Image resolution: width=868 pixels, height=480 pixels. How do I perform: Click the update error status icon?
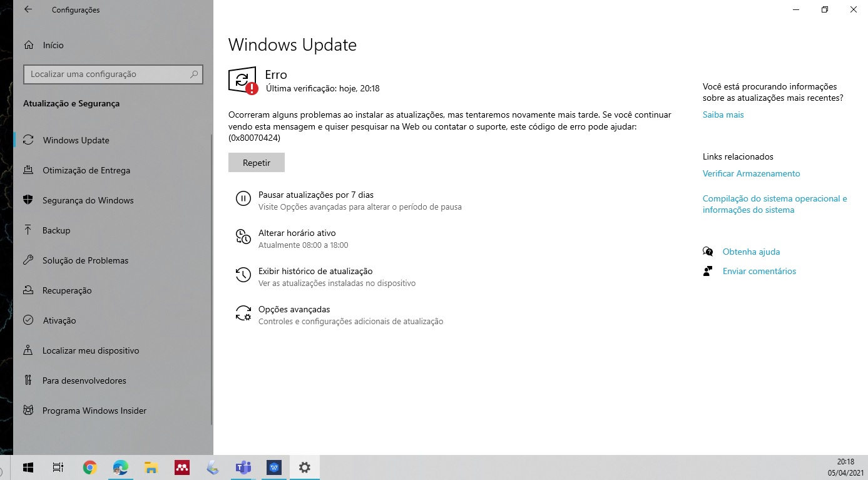click(243, 80)
